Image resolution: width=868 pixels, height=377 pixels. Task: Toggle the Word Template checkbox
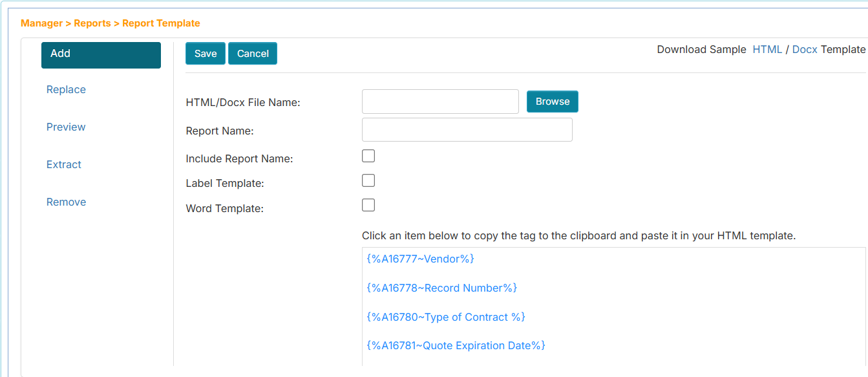point(368,204)
